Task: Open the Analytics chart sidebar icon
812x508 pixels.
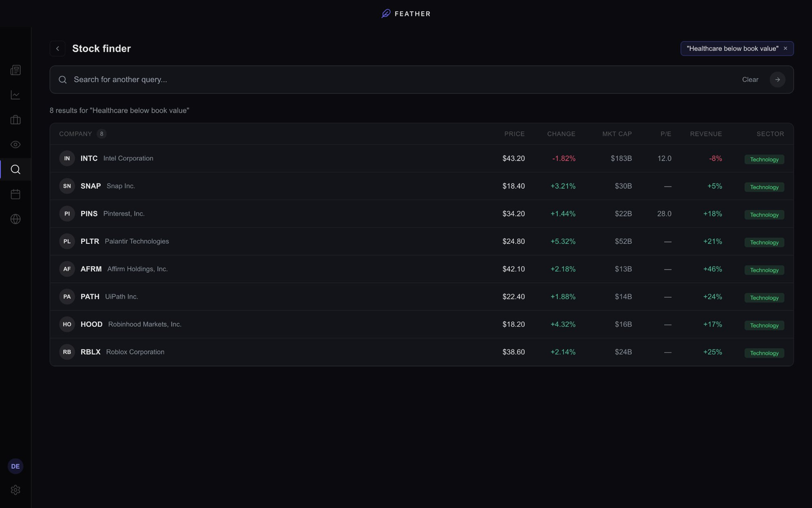Action: click(x=15, y=94)
